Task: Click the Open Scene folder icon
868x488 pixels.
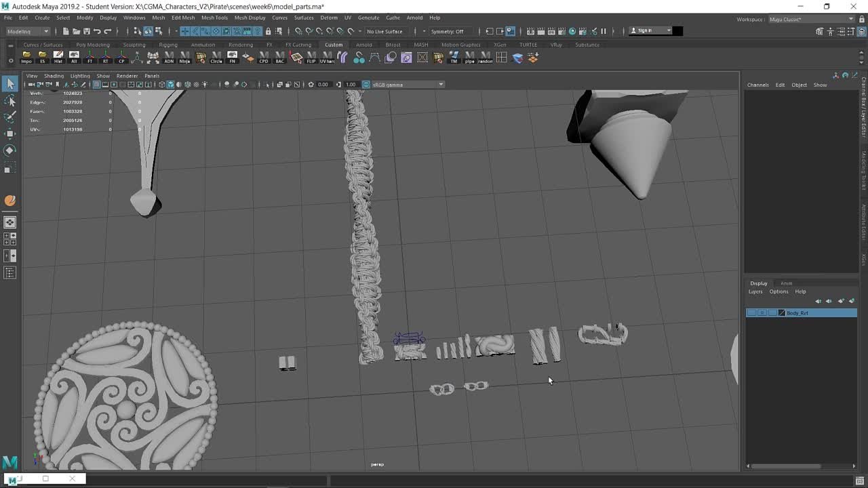Action: pos(76,31)
